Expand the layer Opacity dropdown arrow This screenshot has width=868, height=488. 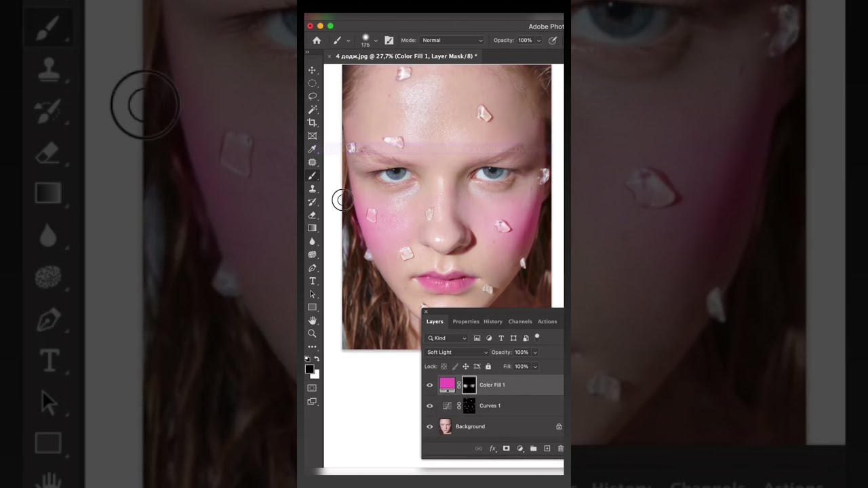[535, 352]
